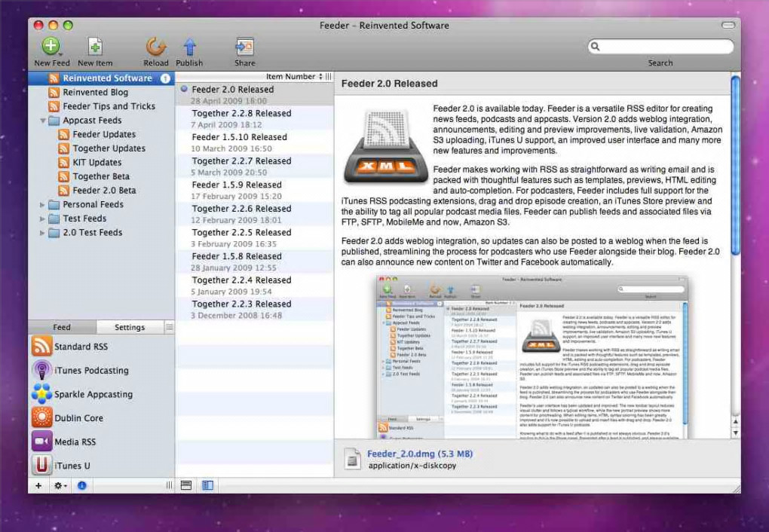769x532 pixels.
Task: Choose the Media RSS icon
Action: click(x=41, y=442)
